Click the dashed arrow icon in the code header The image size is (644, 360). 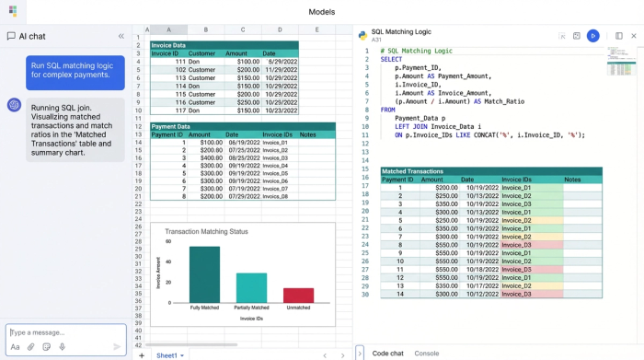click(562, 36)
